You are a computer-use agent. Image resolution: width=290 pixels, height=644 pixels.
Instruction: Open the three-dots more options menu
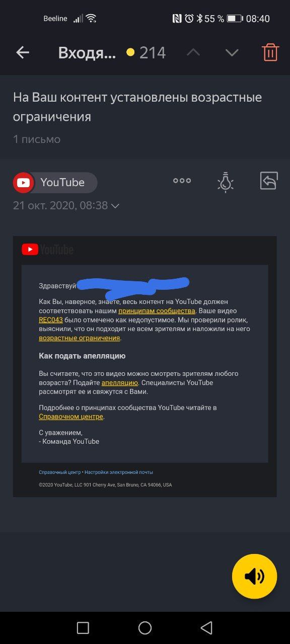click(182, 181)
